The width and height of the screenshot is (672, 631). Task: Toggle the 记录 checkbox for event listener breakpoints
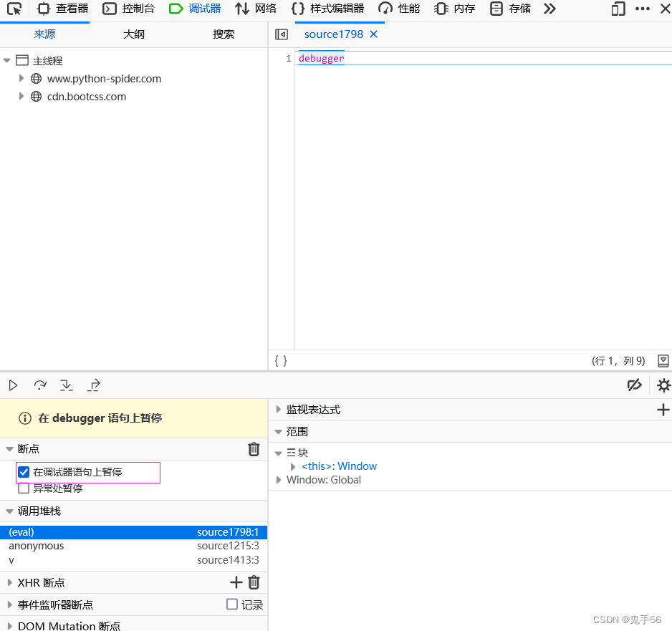coord(231,604)
